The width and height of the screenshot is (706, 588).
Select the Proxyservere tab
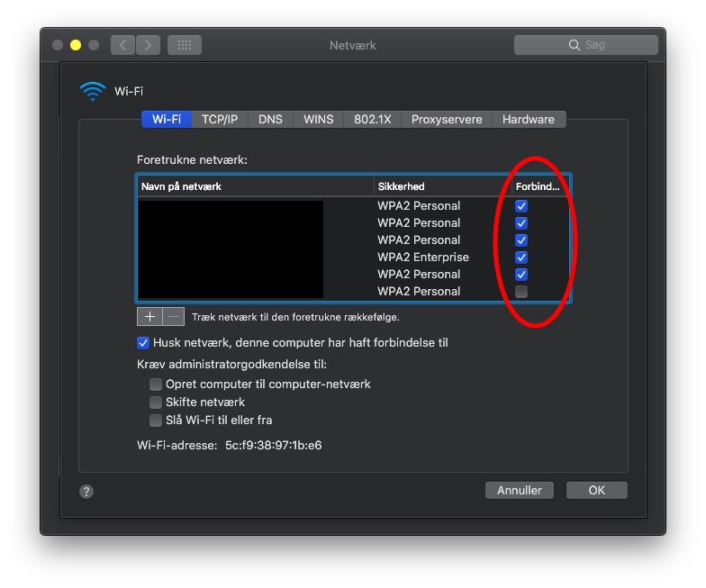coord(447,119)
